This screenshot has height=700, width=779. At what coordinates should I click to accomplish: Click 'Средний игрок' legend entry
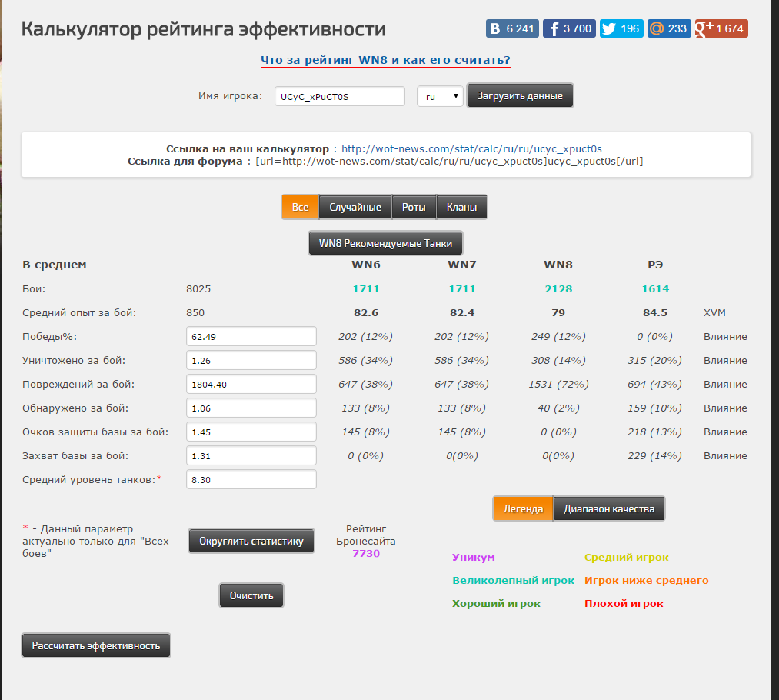(627, 558)
